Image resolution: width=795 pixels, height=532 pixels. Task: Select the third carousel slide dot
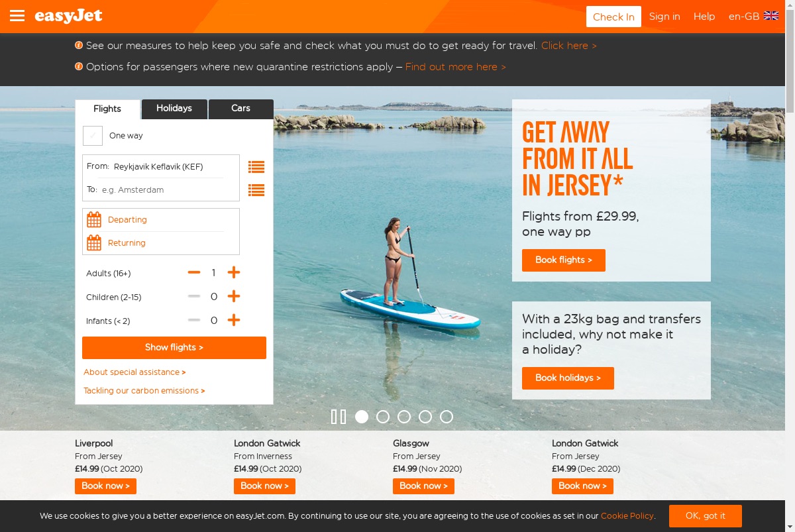coord(404,417)
